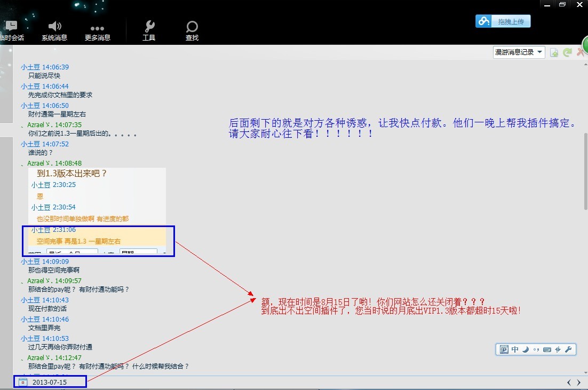The width and height of the screenshot is (588, 390).
Task: Open 系统消息 system messages
Action: tap(54, 30)
